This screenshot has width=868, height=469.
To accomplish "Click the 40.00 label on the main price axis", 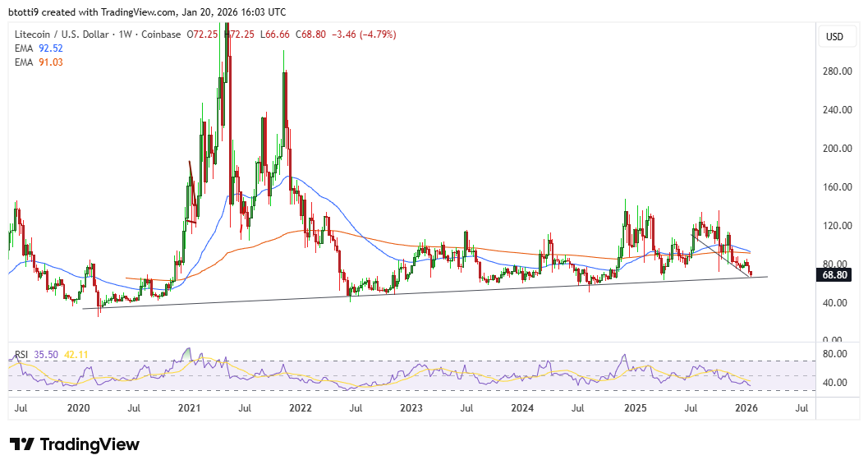I will [835, 302].
